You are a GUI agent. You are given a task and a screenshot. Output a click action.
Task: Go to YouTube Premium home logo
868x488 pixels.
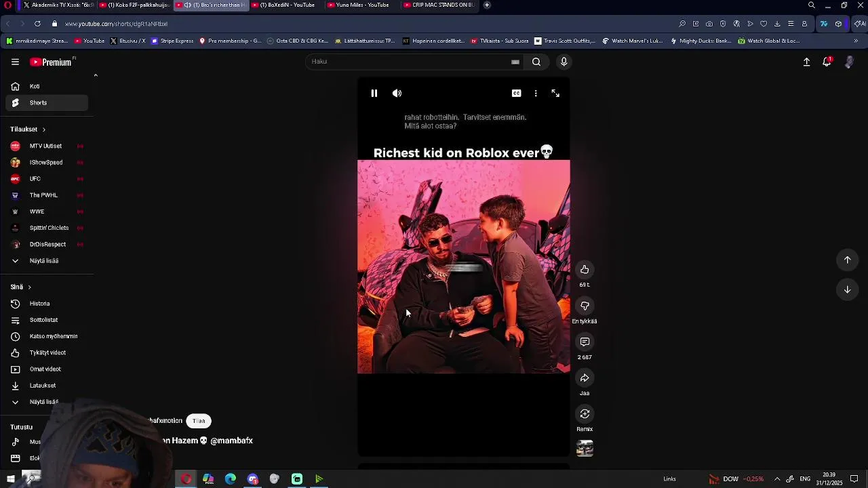coord(51,62)
